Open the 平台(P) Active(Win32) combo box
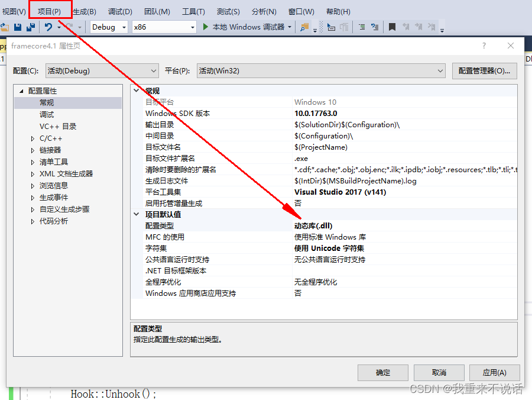Image resolution: width=532 pixels, height=400 pixels. coord(321,70)
